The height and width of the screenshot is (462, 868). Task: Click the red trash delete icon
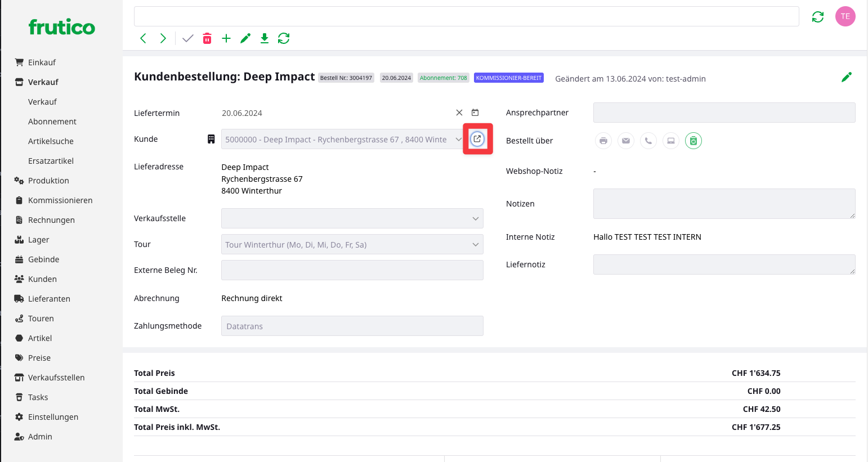[x=207, y=38]
